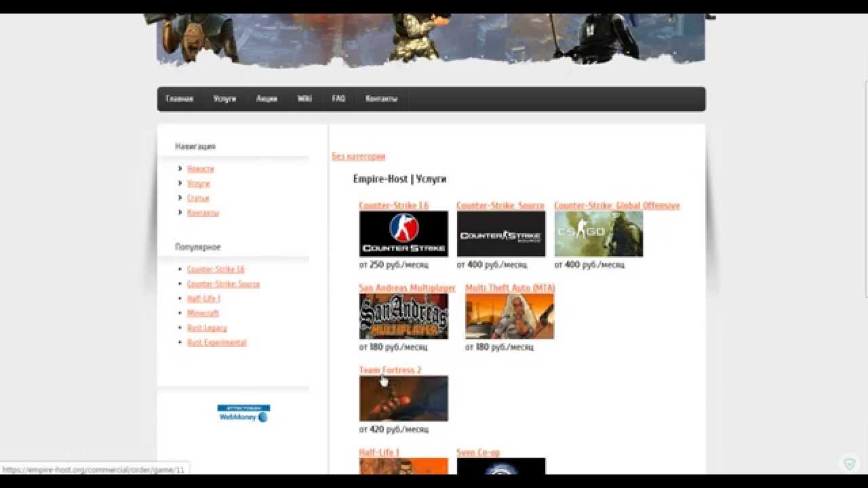This screenshot has height=488, width=868.
Task: Click the San Andreas Multiplayer title link
Action: [x=408, y=288]
